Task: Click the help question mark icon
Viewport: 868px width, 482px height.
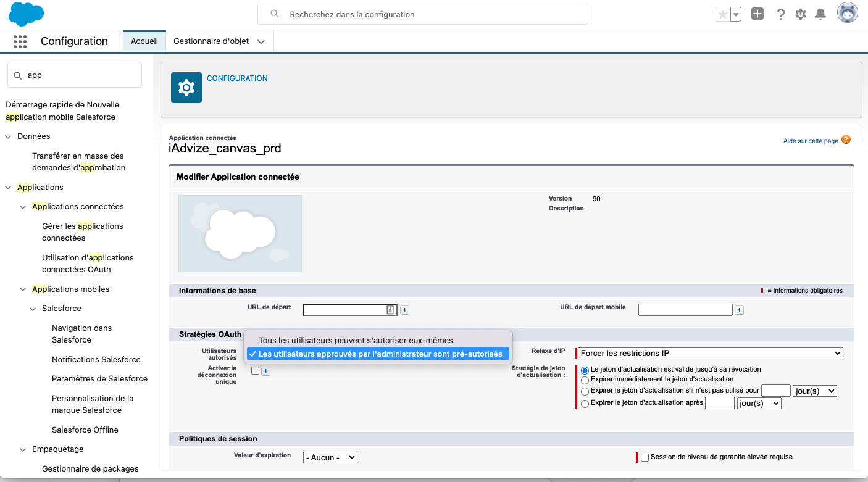Action: [x=781, y=14]
